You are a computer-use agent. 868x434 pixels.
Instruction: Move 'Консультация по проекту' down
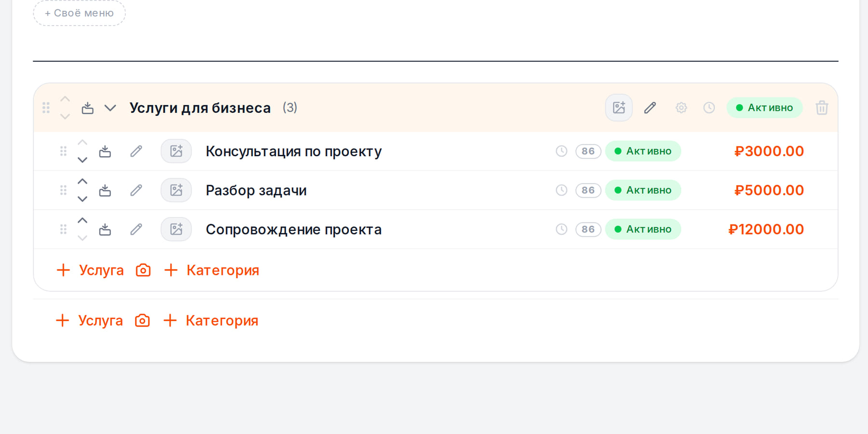pos(82,160)
